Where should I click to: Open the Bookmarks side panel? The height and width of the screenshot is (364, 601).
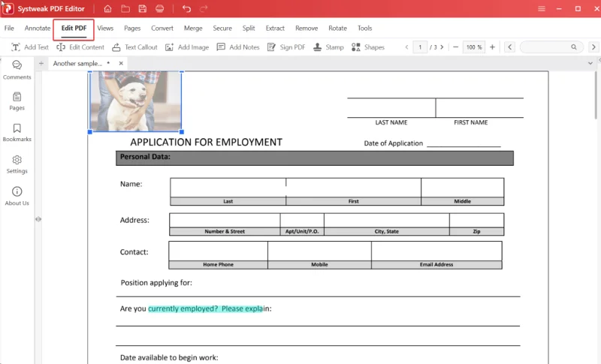tap(17, 132)
